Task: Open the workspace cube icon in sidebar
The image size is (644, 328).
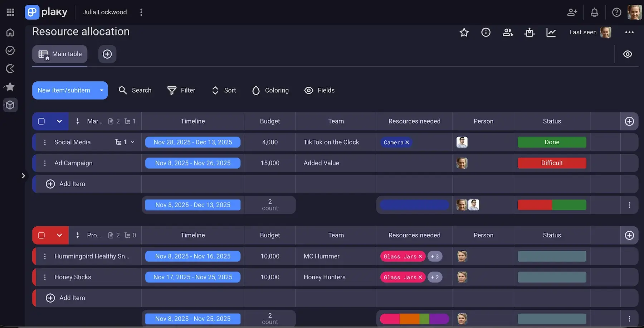Action: coord(10,105)
